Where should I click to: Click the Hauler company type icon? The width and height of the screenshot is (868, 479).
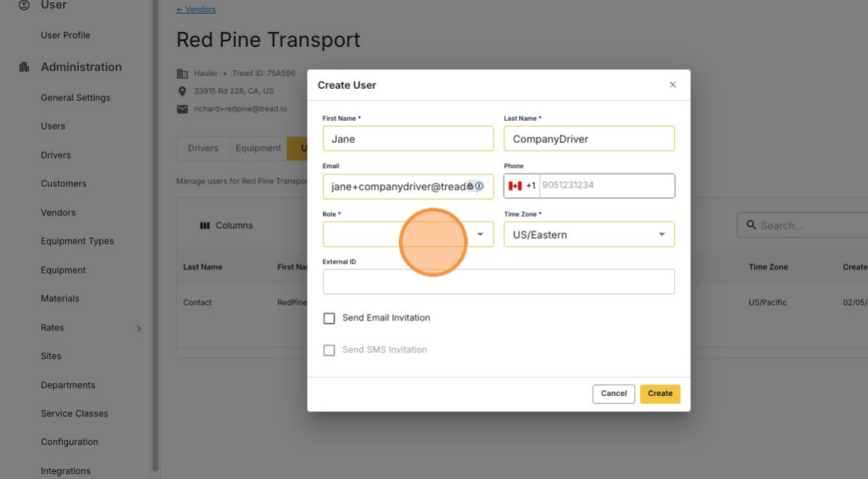point(182,73)
